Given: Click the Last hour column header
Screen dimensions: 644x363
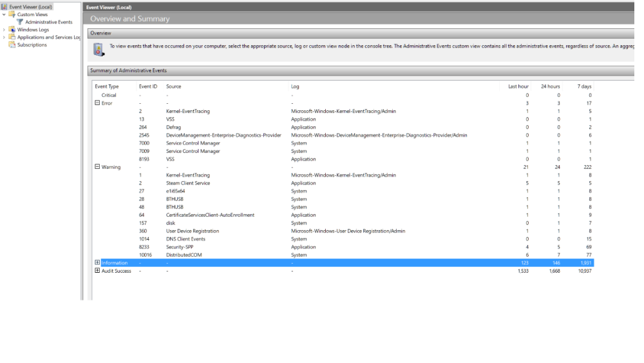Looking at the screenshot, I should [518, 86].
